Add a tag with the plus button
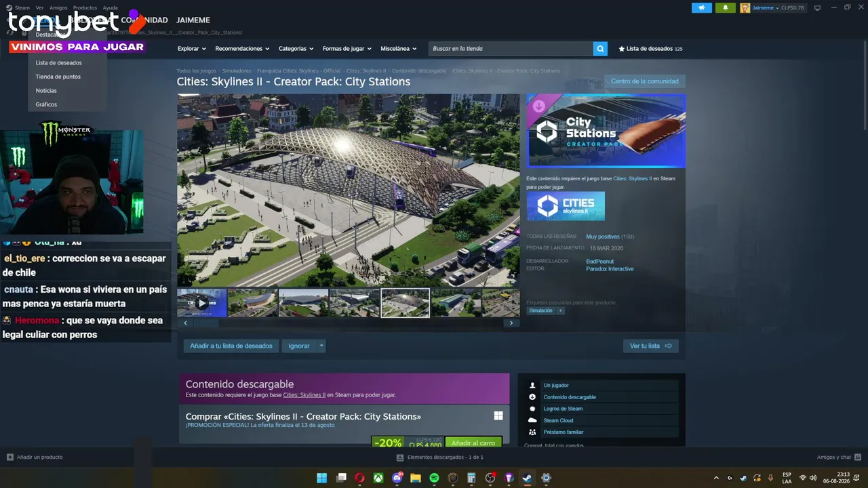The width and height of the screenshot is (868, 488). click(560, 310)
